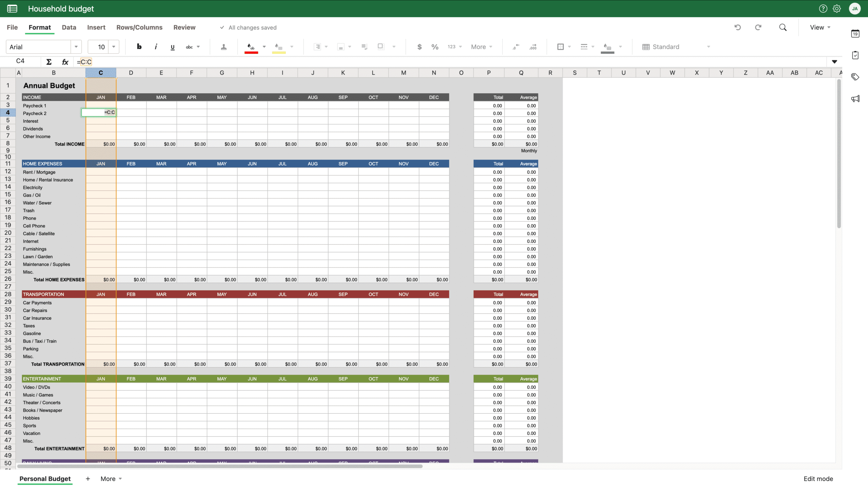
Task: Switch to the Data menu tab
Action: pyautogui.click(x=69, y=27)
